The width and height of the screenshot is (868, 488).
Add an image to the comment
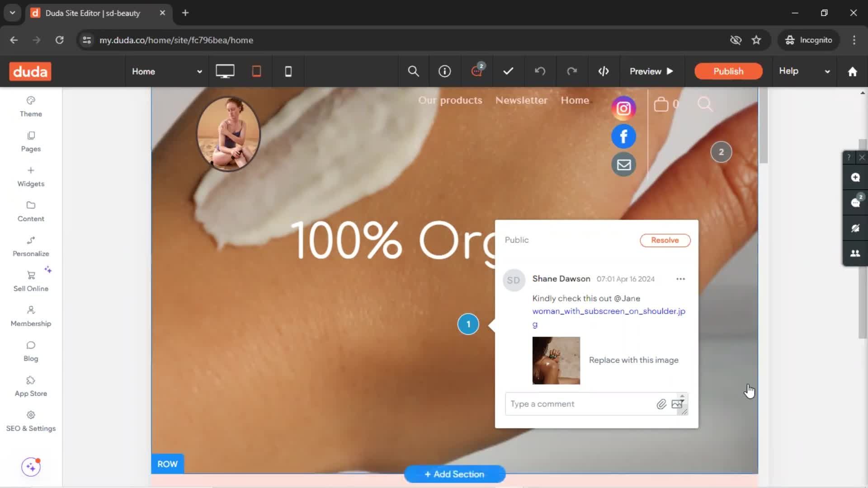click(x=677, y=404)
